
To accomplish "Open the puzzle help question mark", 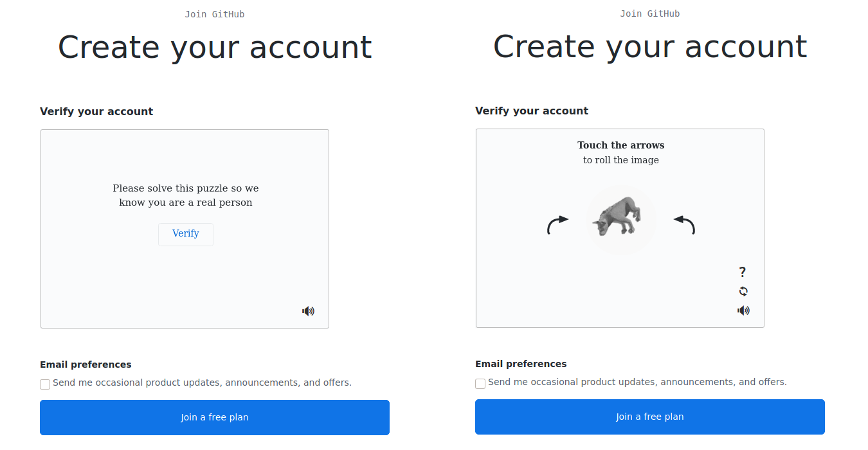I will 743,272.
